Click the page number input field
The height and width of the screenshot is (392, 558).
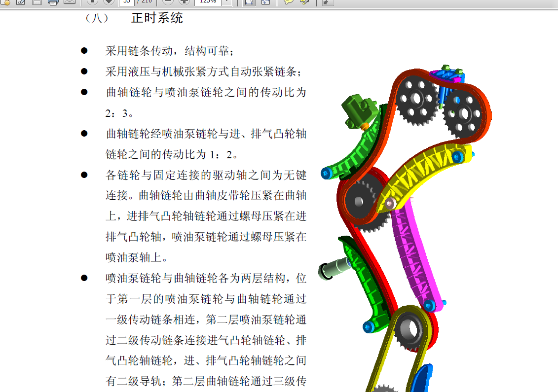click(x=126, y=1)
